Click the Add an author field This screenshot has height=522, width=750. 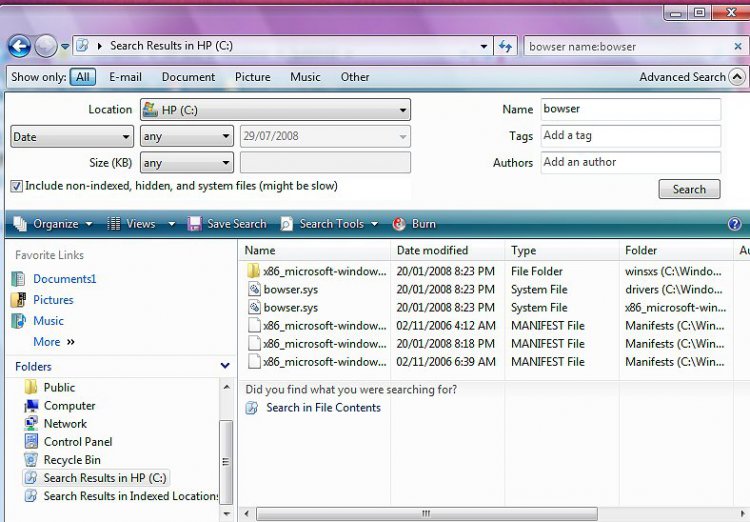point(631,162)
